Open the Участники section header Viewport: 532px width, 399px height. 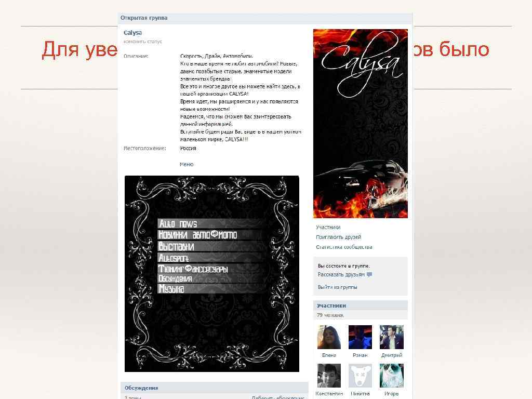[x=361, y=305]
